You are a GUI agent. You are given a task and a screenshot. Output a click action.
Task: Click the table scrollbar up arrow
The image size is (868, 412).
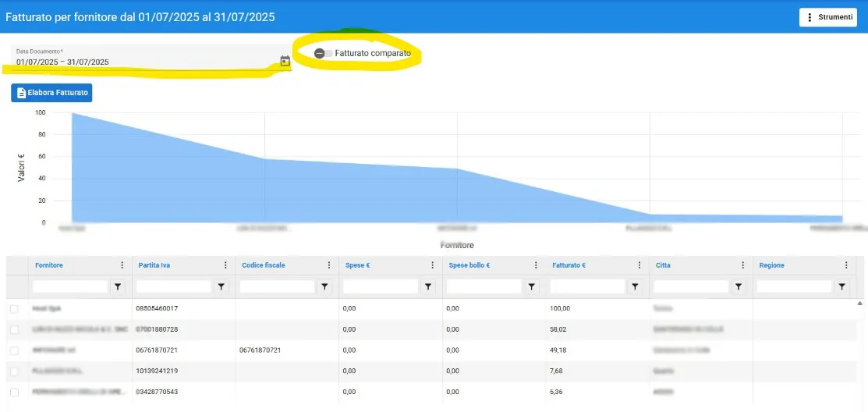[859, 303]
